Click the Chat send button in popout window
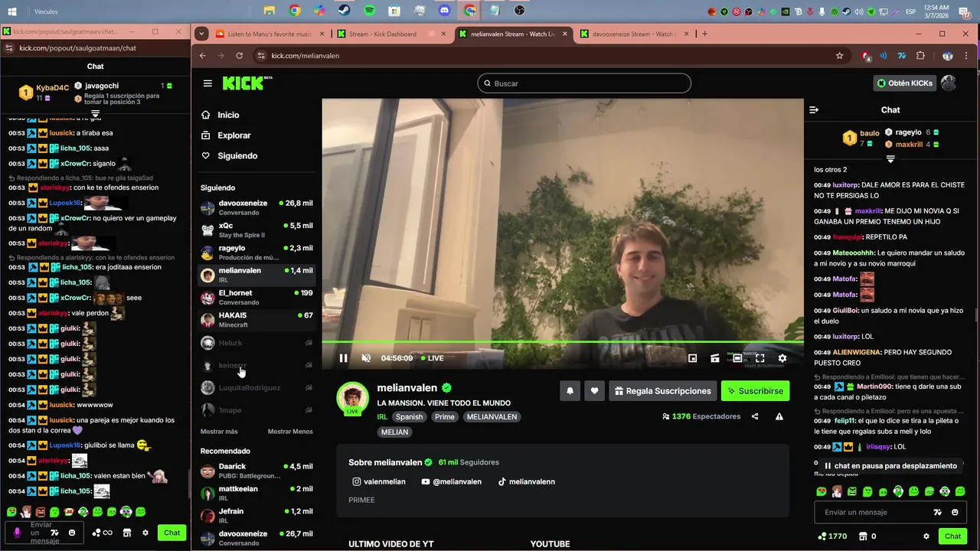This screenshot has width=980, height=551. [x=171, y=533]
